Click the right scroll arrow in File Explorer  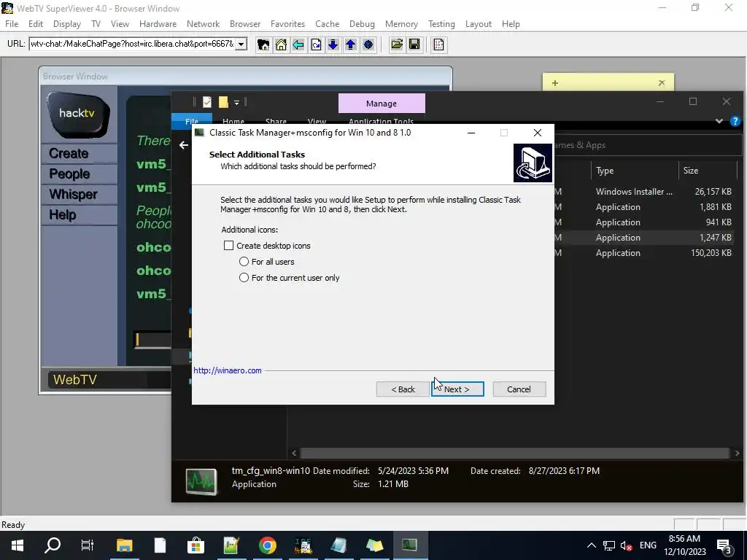point(737,453)
